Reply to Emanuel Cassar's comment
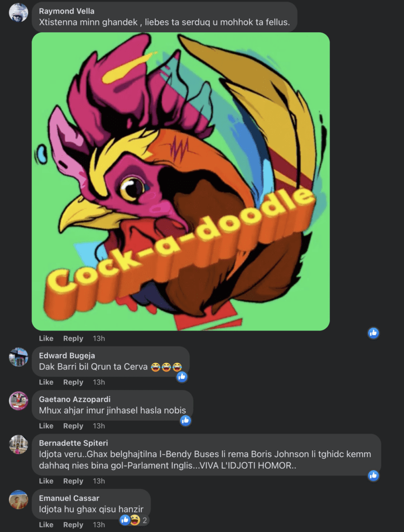Viewport: 404px width, 532px height. click(x=73, y=525)
